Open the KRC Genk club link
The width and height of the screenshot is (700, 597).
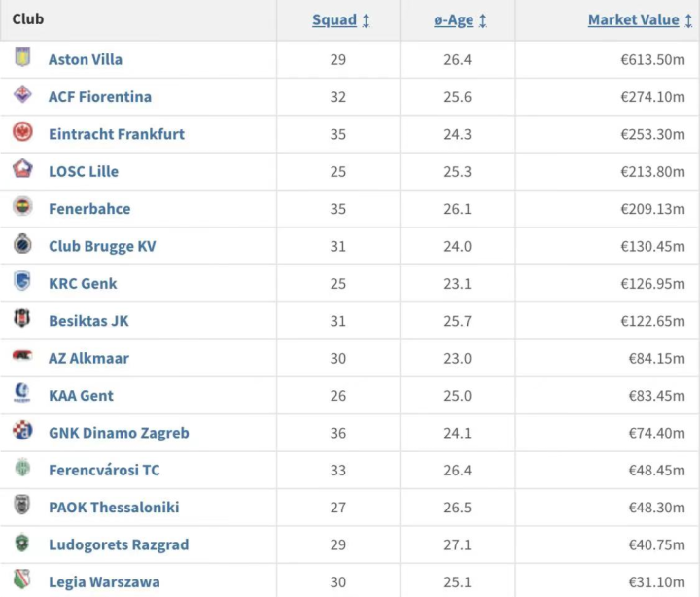pos(83,283)
